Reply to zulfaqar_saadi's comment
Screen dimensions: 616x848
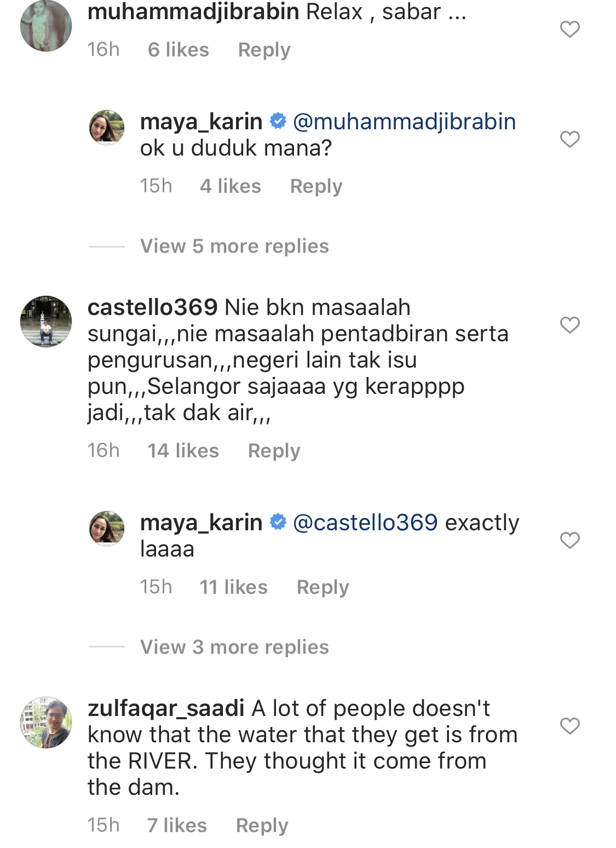point(262,826)
